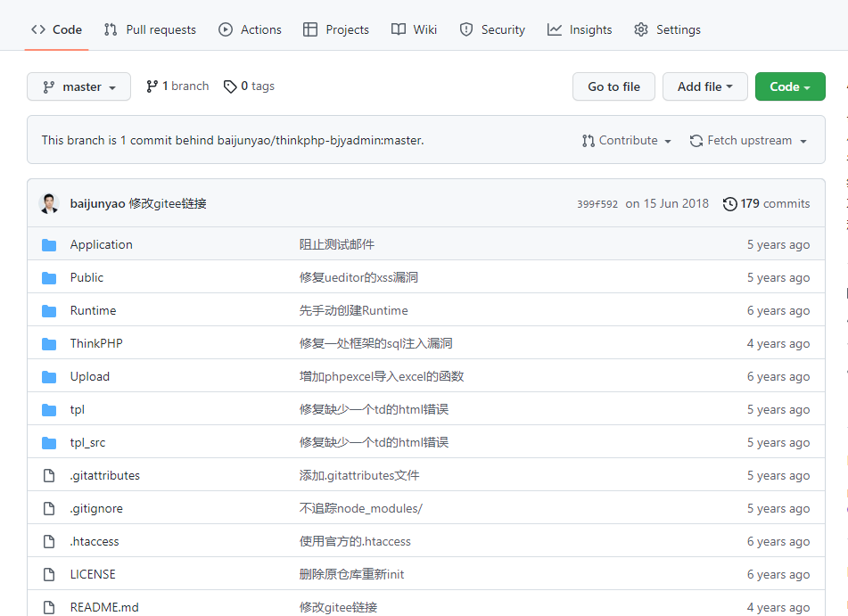Open the Runtime folder name
The image size is (848, 616).
point(93,310)
